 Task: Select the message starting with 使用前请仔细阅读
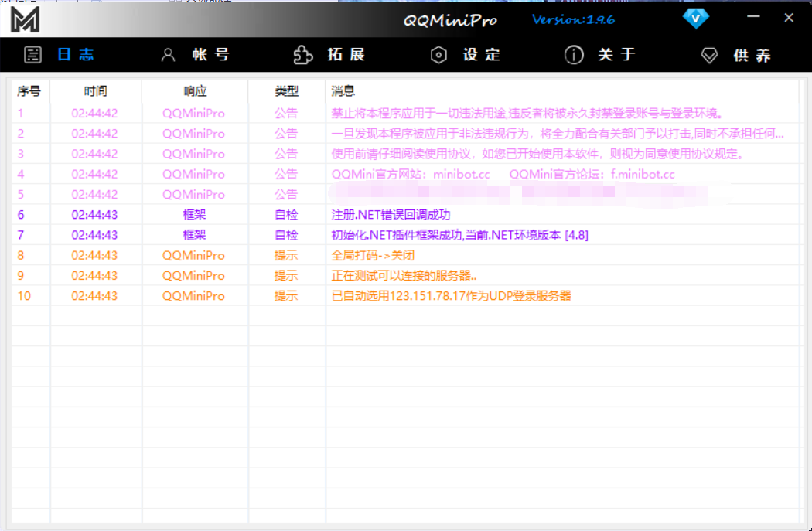537,154
